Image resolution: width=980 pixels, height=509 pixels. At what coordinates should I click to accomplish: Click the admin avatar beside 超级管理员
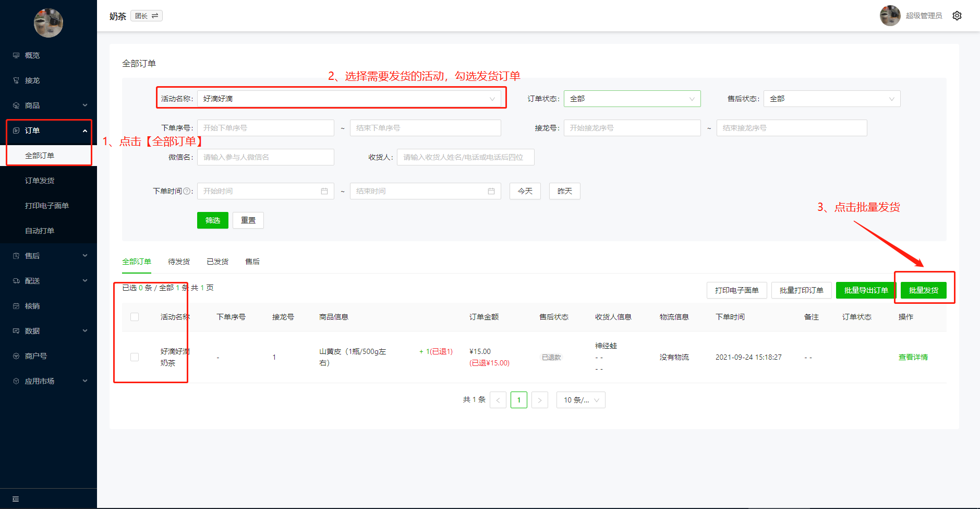pyautogui.click(x=890, y=16)
